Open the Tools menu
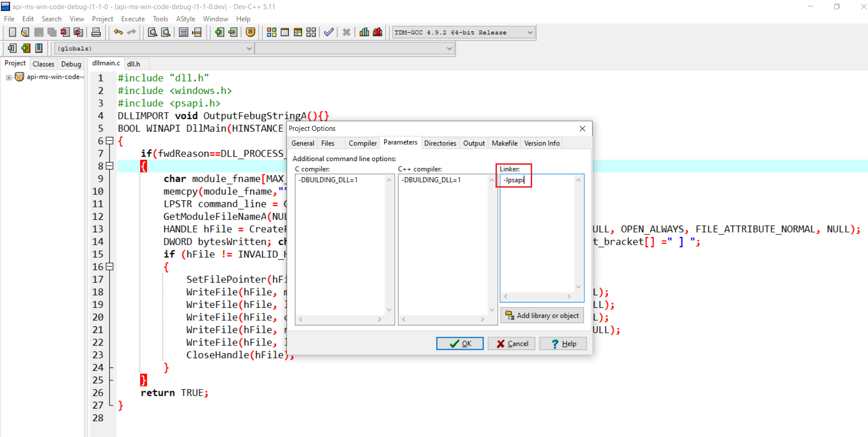The image size is (868, 437). tap(160, 19)
